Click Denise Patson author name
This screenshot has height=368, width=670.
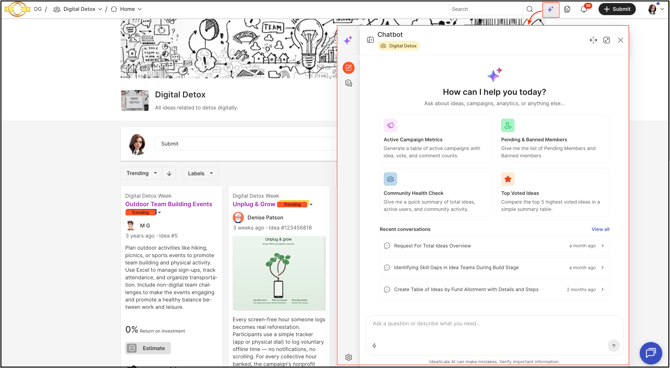[265, 218]
